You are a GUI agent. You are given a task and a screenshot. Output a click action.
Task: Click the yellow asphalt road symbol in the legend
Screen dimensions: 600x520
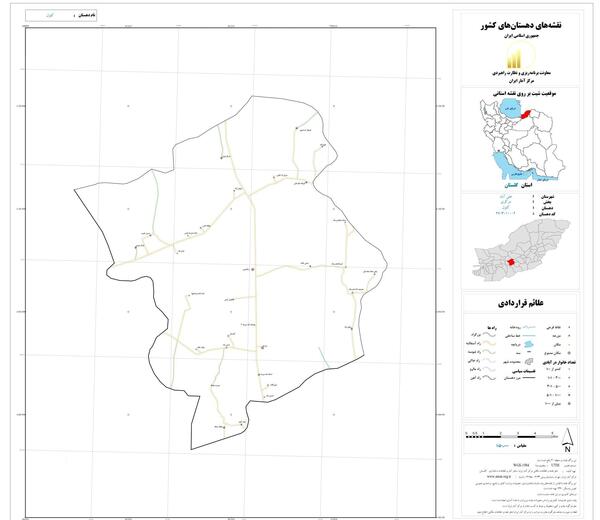[489, 343]
